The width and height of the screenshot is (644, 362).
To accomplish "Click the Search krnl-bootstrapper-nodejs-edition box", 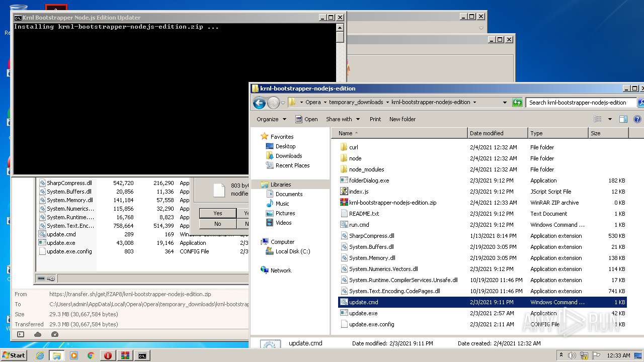I will [581, 103].
